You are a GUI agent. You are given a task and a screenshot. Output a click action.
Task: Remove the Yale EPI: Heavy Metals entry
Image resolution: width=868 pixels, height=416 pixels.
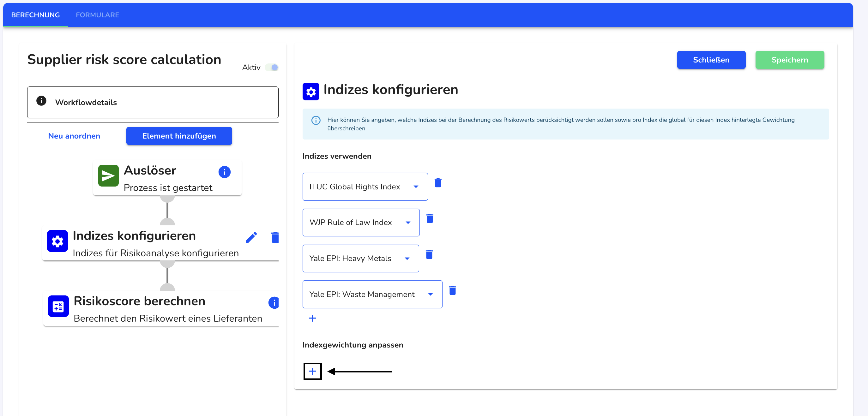429,254
